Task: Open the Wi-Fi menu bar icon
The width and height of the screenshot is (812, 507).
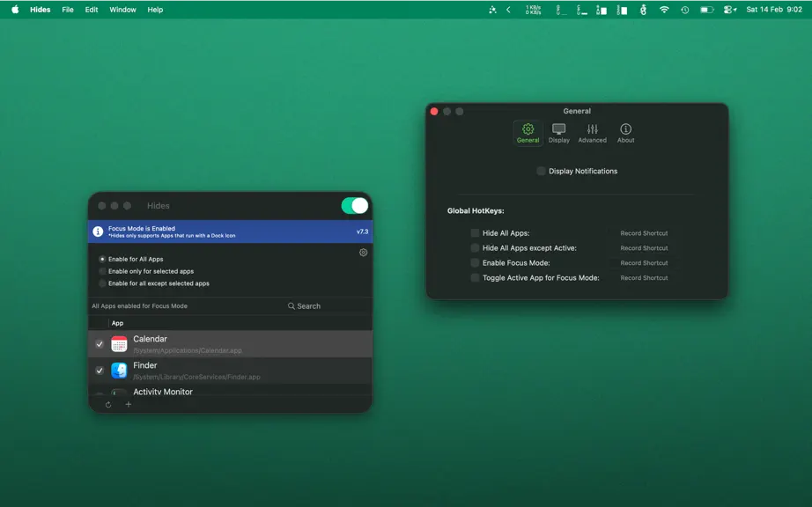Action: (x=664, y=10)
